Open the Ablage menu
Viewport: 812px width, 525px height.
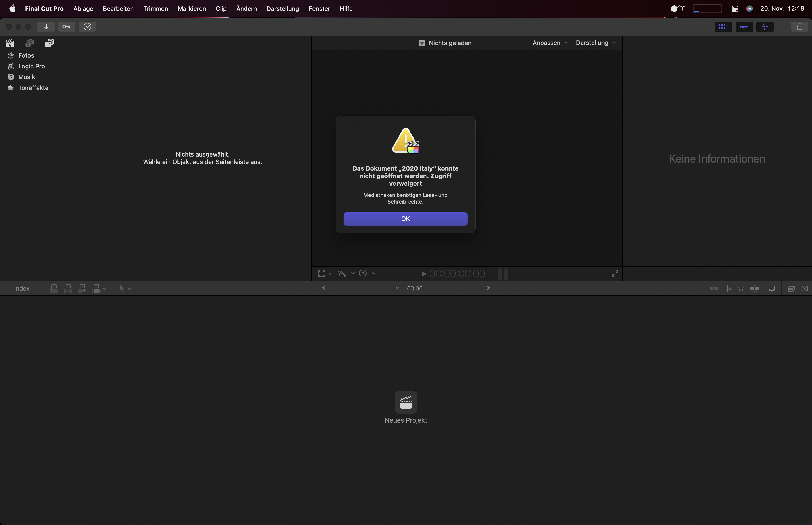[x=83, y=8]
